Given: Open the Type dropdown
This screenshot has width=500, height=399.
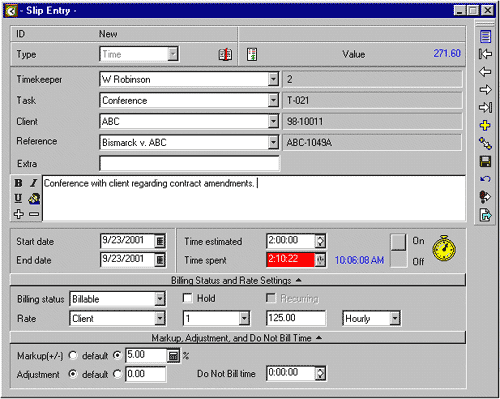Looking at the screenshot, I should point(173,54).
